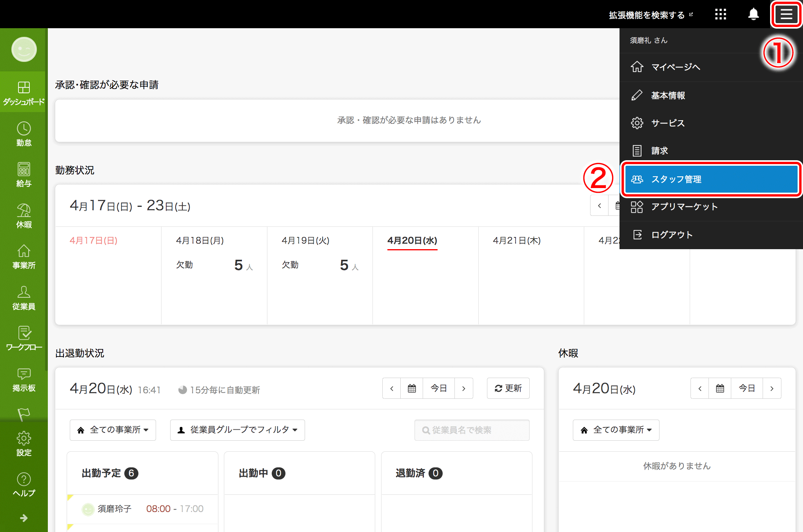
Task: Select 4月17日(日) column header
Action: [x=94, y=241]
